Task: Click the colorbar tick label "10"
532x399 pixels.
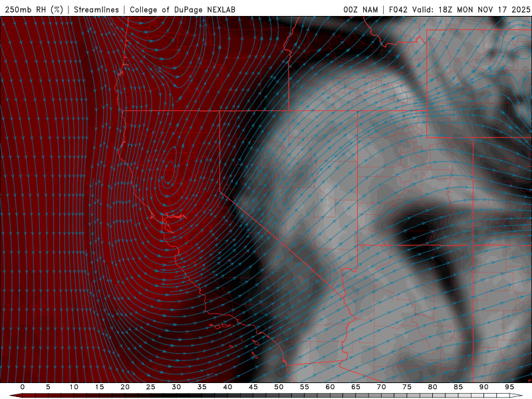Action: (74, 387)
